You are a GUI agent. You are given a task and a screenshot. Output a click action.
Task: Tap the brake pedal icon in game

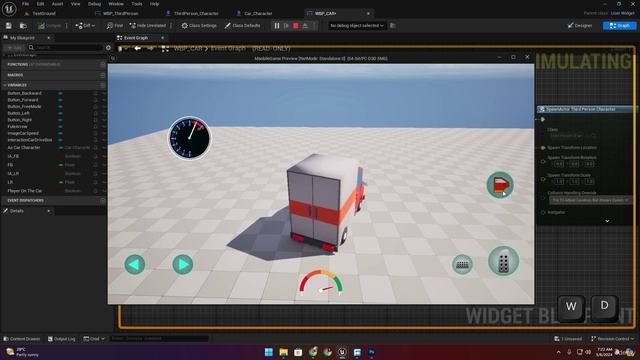[x=462, y=264]
